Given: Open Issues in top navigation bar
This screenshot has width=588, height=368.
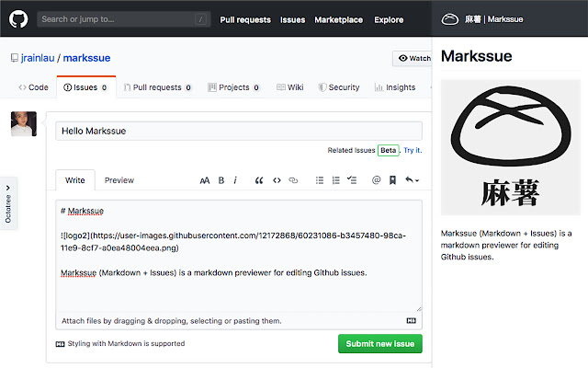Looking at the screenshot, I should (x=292, y=19).
